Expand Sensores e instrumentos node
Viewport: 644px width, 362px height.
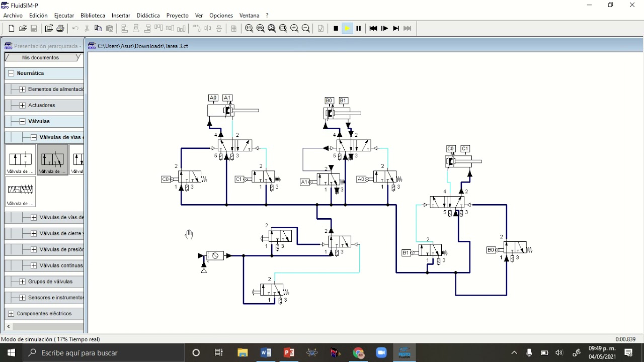tap(22, 298)
